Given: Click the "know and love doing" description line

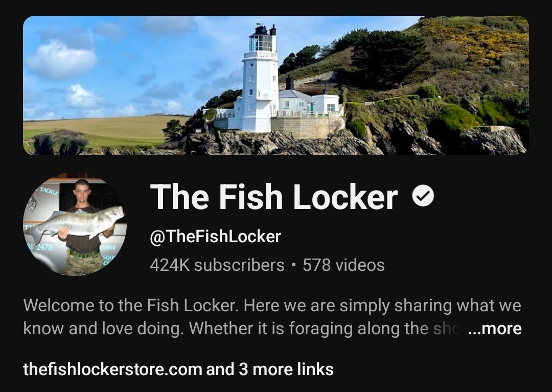Looking at the screenshot, I should click(241, 328).
